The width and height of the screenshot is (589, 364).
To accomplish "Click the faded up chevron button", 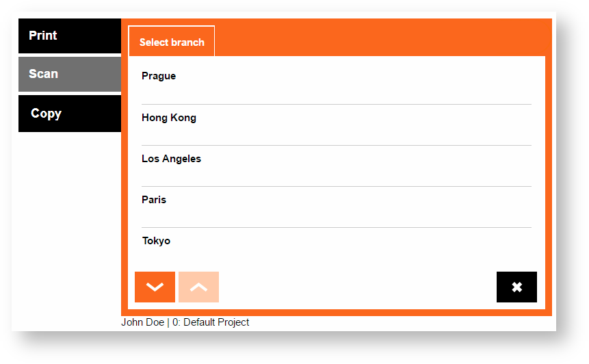I will [198, 287].
